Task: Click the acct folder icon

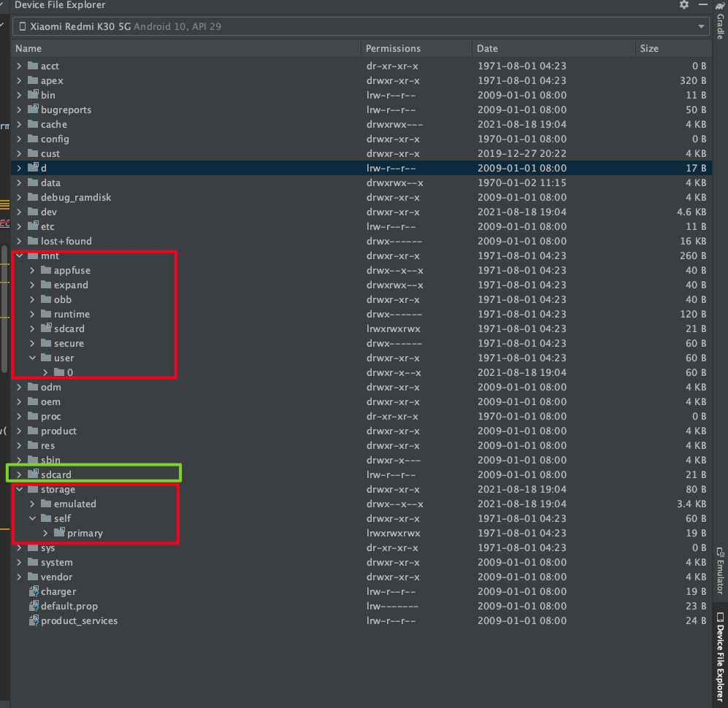Action: click(x=33, y=66)
